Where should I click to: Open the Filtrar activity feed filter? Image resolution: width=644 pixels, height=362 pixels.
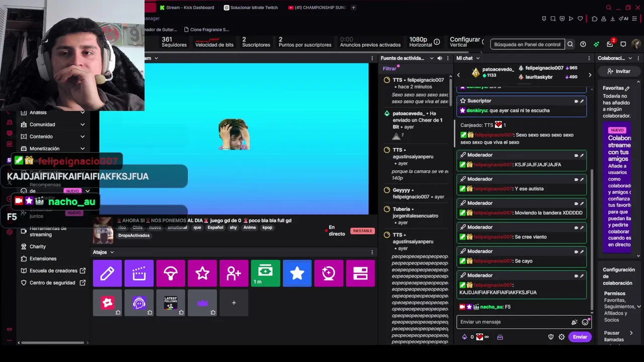click(389, 68)
